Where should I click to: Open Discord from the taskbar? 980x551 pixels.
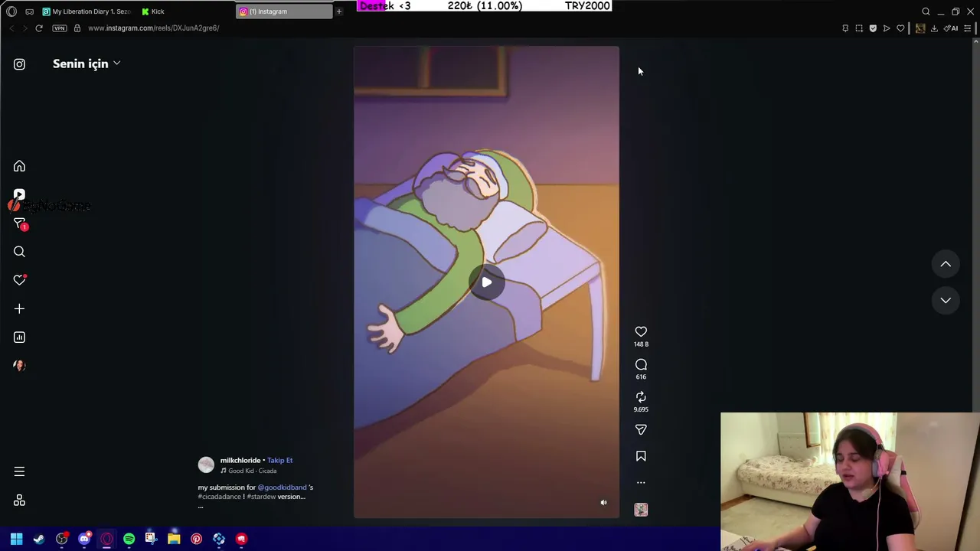[x=84, y=539]
